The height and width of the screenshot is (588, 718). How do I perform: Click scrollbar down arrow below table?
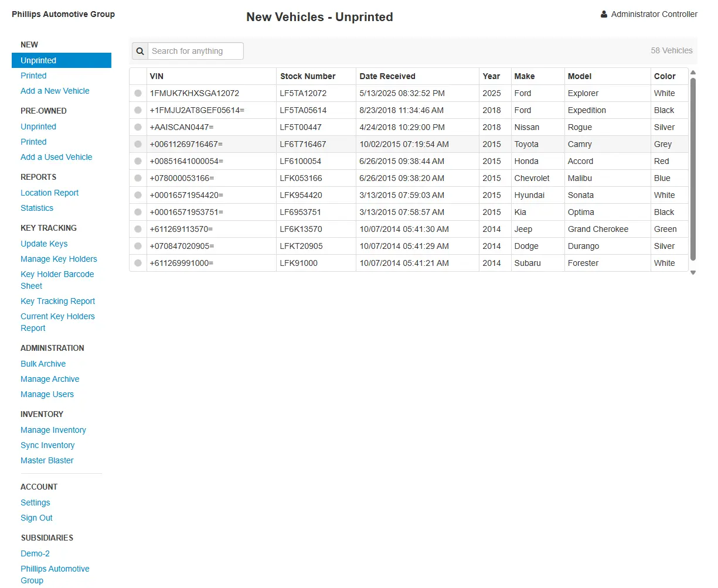[693, 272]
